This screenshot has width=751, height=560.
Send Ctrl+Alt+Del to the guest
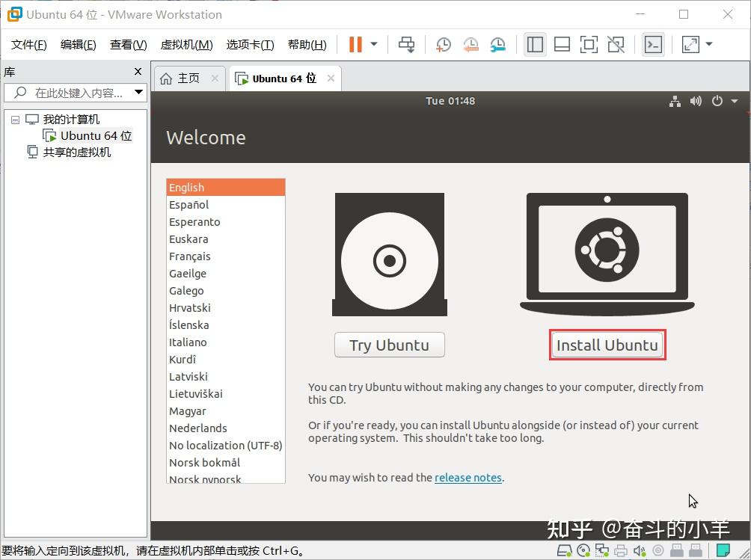pos(406,44)
